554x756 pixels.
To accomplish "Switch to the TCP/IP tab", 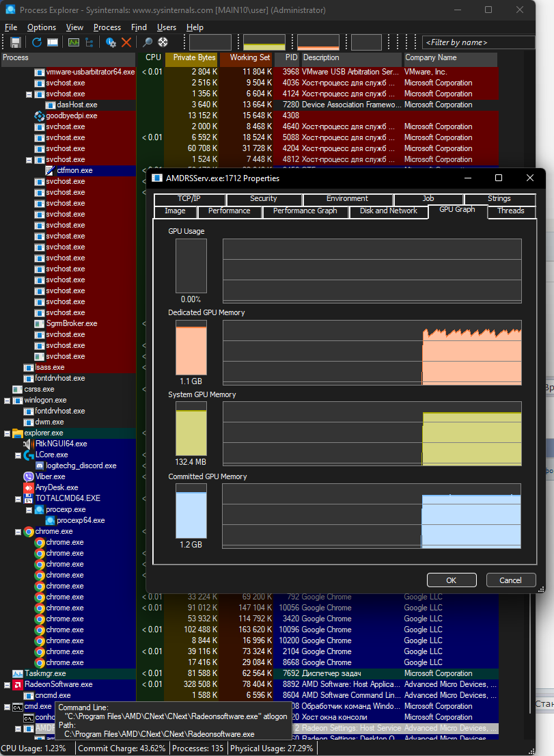I will click(x=189, y=199).
